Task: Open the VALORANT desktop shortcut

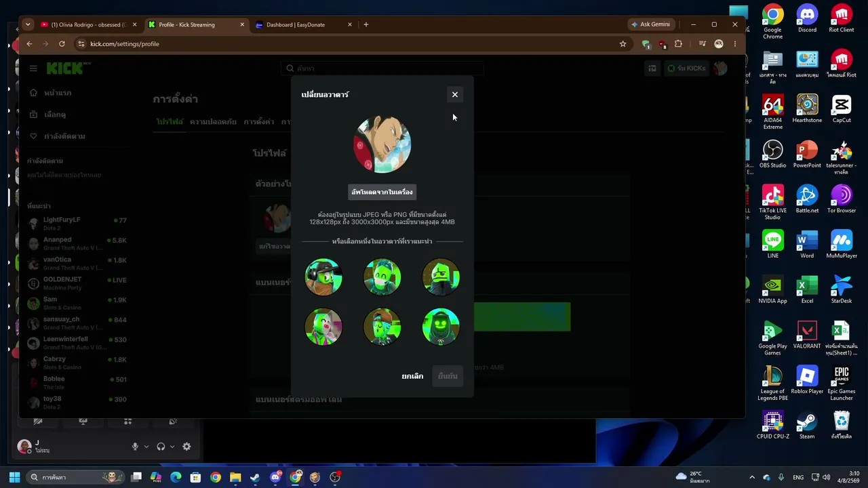Action: pyautogui.click(x=807, y=335)
